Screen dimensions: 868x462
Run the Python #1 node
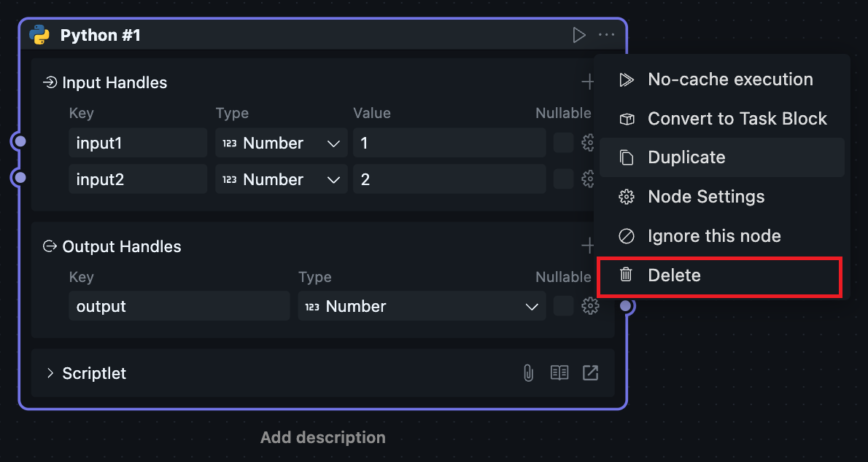[x=579, y=35]
